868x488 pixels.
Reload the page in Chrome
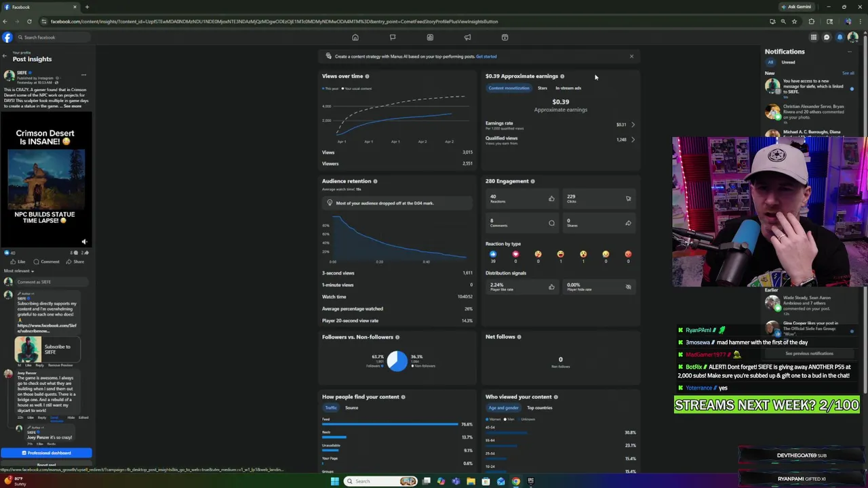pyautogui.click(x=29, y=21)
